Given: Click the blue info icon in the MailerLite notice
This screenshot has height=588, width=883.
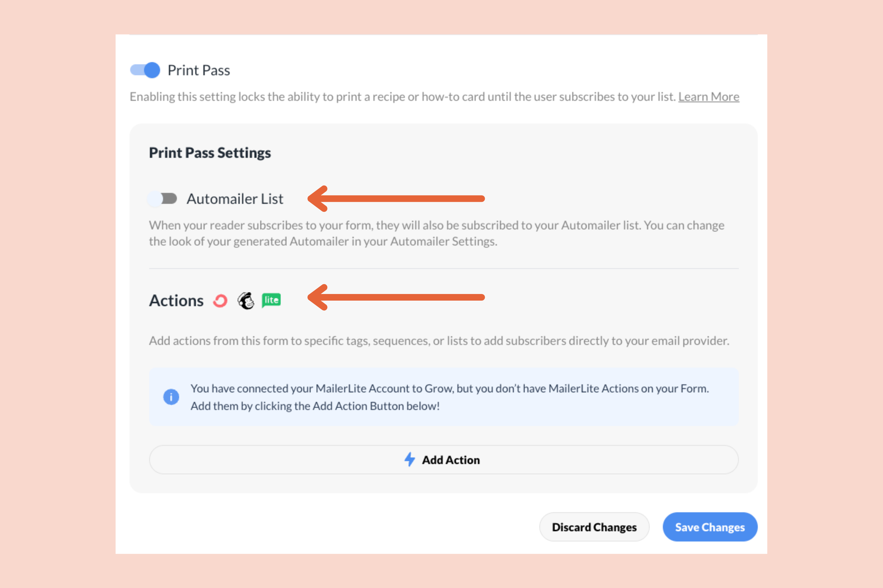Looking at the screenshot, I should [171, 396].
